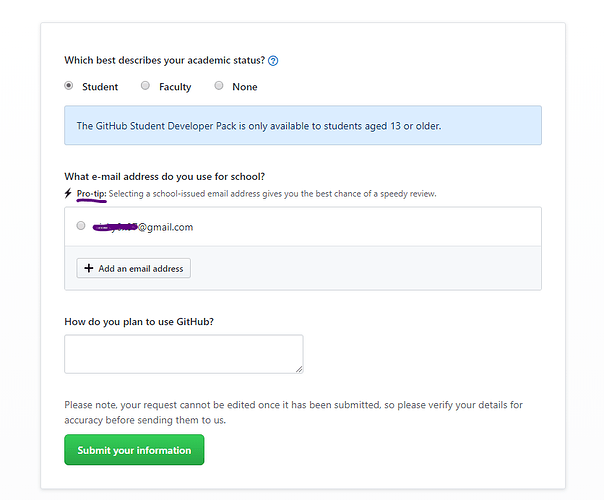
Task: Focus the GitHub usage plan text area
Action: click(x=183, y=354)
